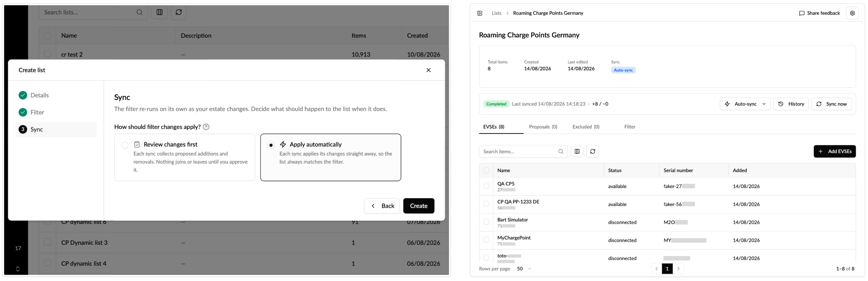Click the column layout icon beside Search items

tap(577, 152)
